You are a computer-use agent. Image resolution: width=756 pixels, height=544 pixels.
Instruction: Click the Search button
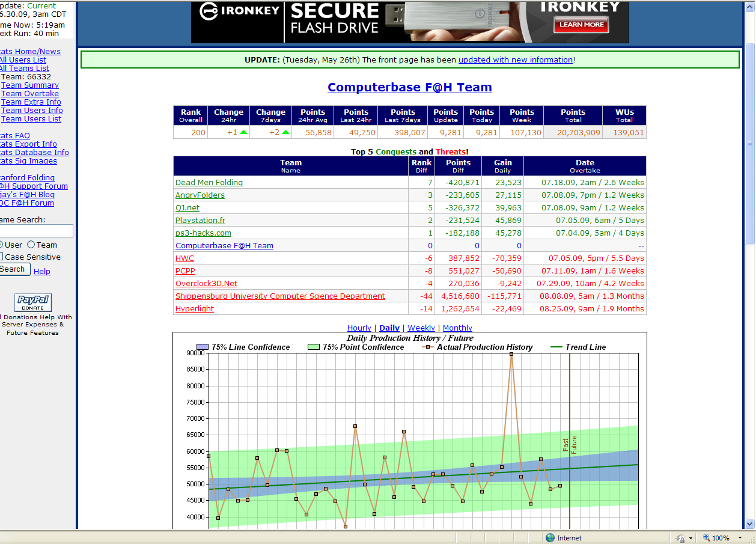point(14,269)
